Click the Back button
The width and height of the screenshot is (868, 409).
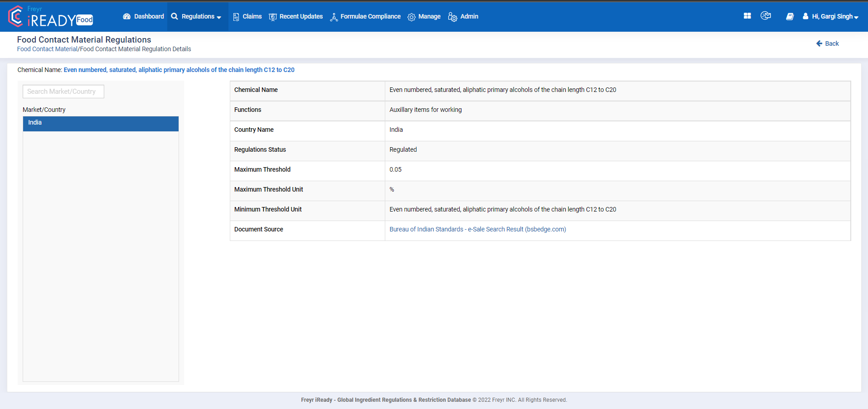click(827, 43)
